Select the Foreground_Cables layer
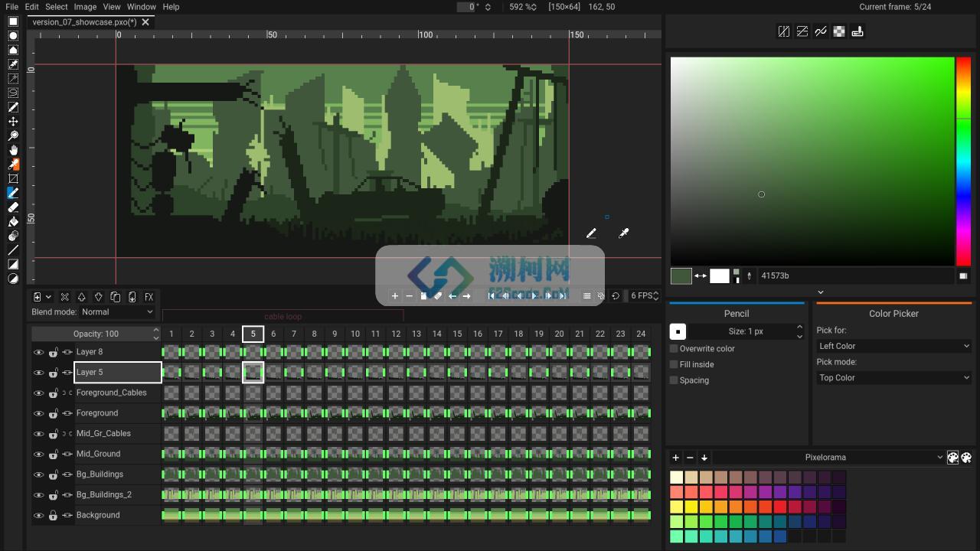Image resolution: width=980 pixels, height=551 pixels. pyautogui.click(x=118, y=393)
